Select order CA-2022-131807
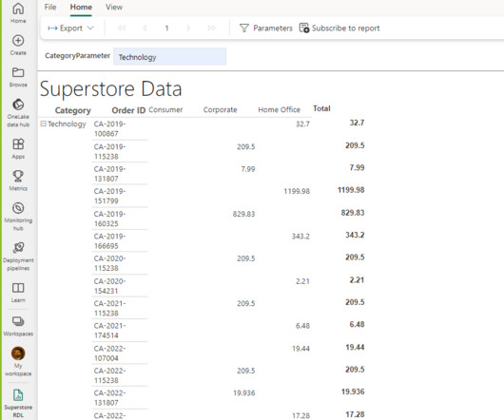Image resolution: width=504 pixels, height=420 pixels. [x=109, y=397]
